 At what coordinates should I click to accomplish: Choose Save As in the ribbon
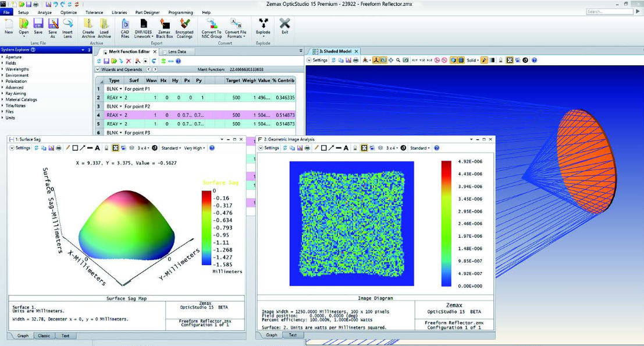(x=52, y=28)
